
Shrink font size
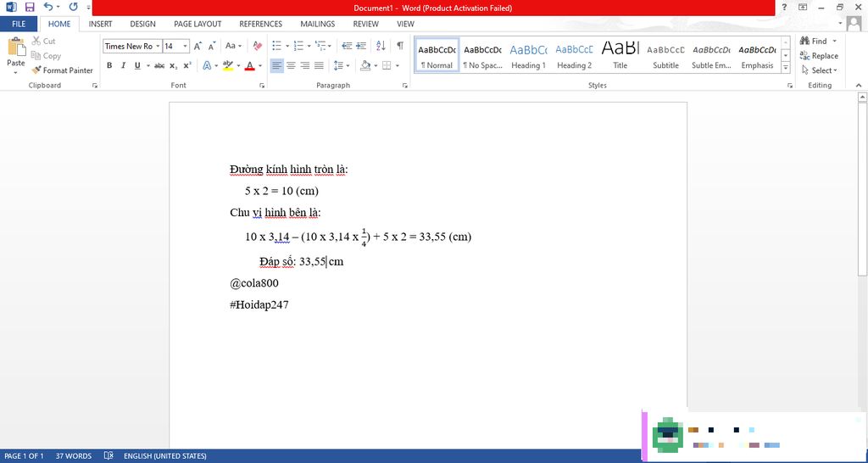[211, 46]
